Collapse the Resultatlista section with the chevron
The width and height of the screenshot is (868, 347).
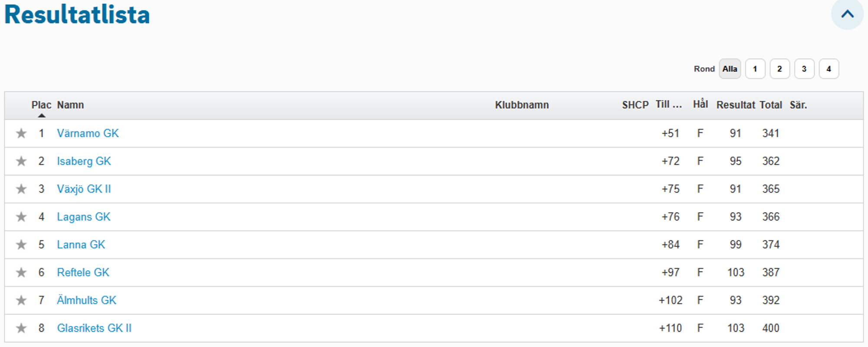point(847,14)
